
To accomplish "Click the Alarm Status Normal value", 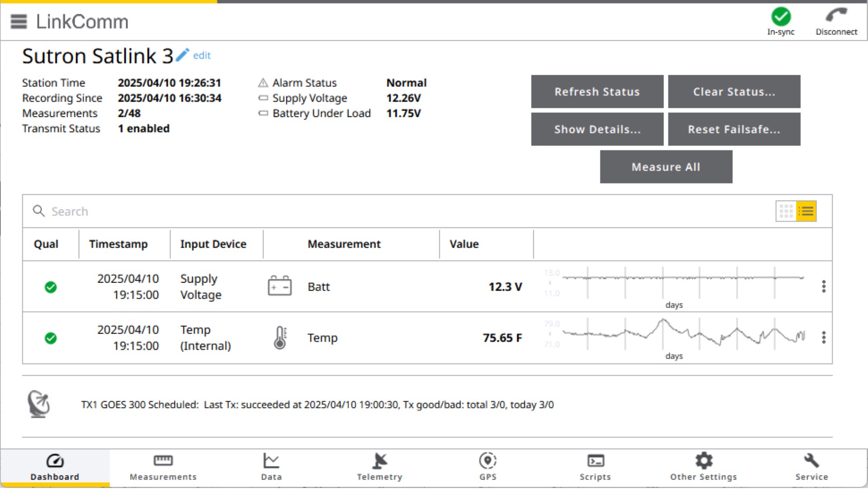I will tap(406, 83).
